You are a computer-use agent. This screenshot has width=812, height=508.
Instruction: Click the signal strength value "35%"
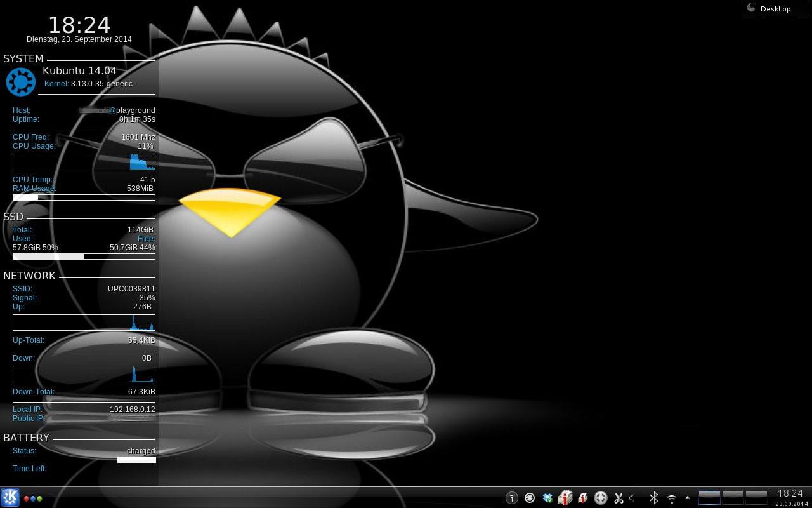147,298
